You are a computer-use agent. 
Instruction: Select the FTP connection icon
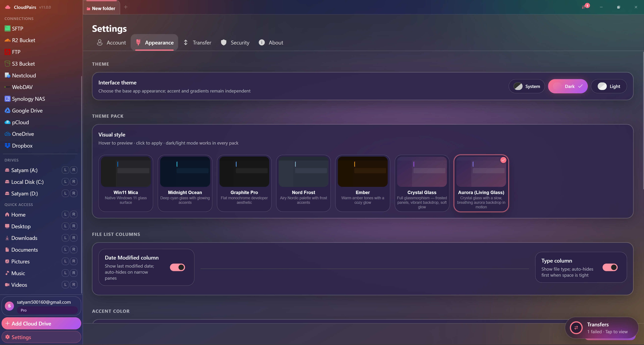pos(8,52)
